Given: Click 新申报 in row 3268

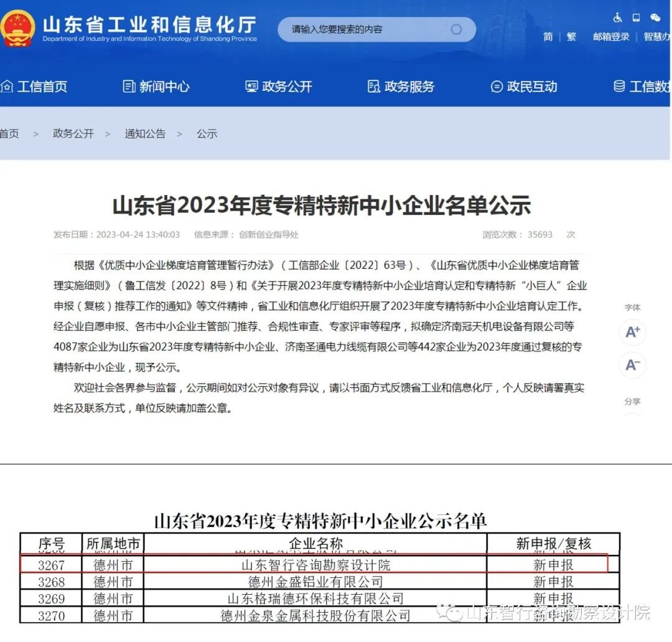Looking at the screenshot, I should 553,582.
